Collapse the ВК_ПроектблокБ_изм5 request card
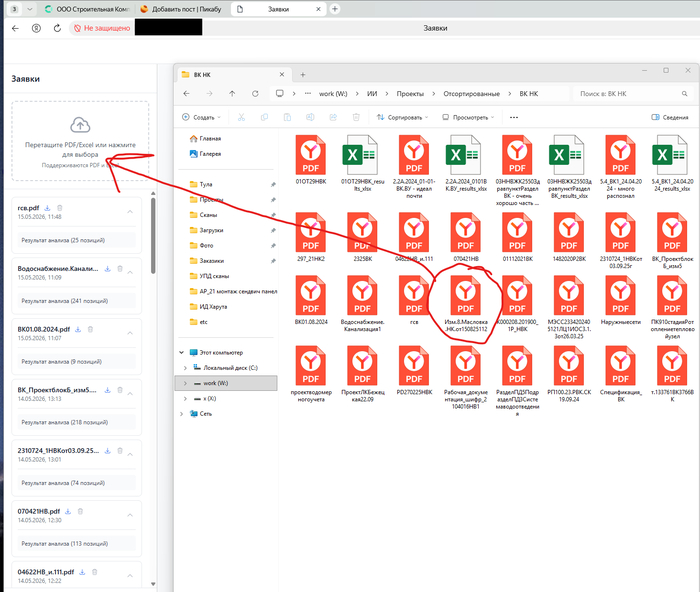This screenshot has height=592, width=700. [x=130, y=394]
